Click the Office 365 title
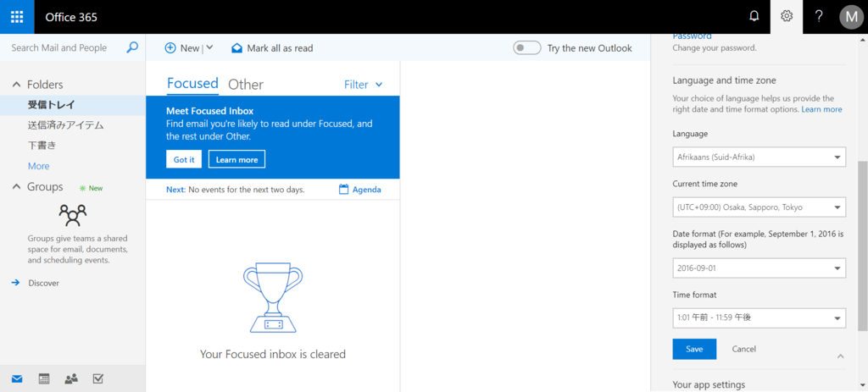The image size is (868, 392). point(71,17)
